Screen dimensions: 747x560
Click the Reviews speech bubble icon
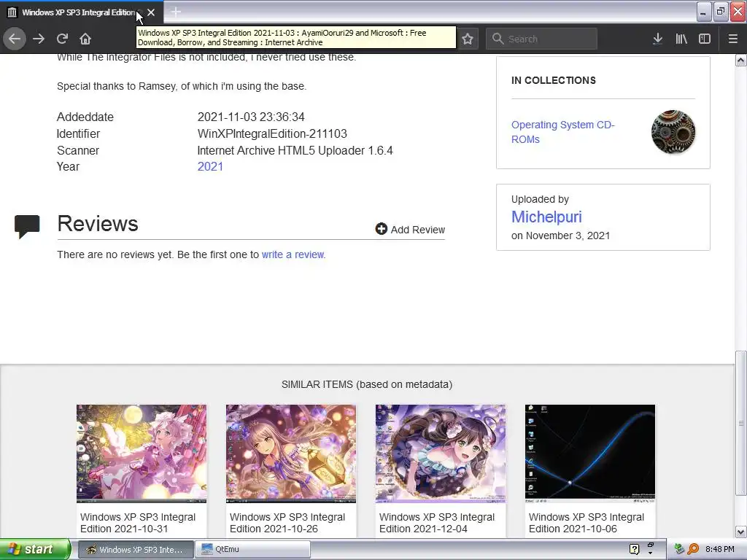27,227
